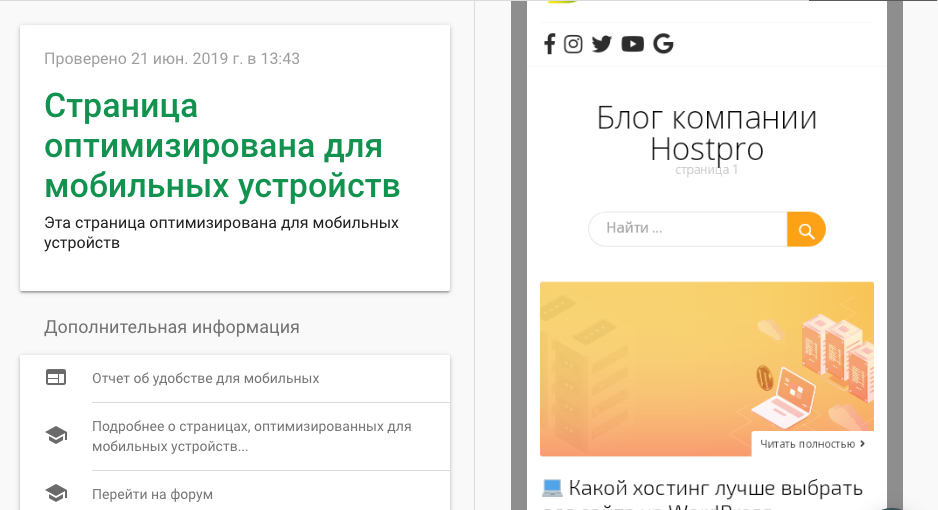
Task: Open the YouTube icon in preview
Action: pyautogui.click(x=632, y=44)
